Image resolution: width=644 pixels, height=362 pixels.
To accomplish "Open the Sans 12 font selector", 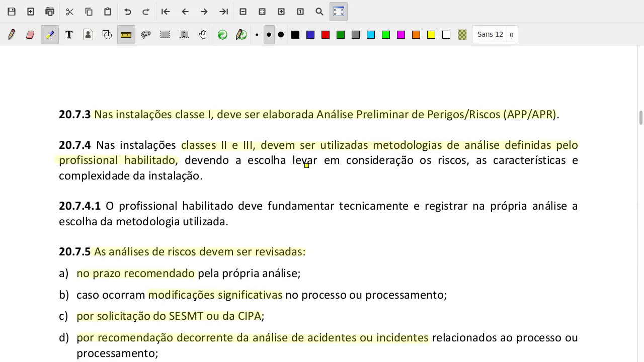I will click(x=490, y=35).
